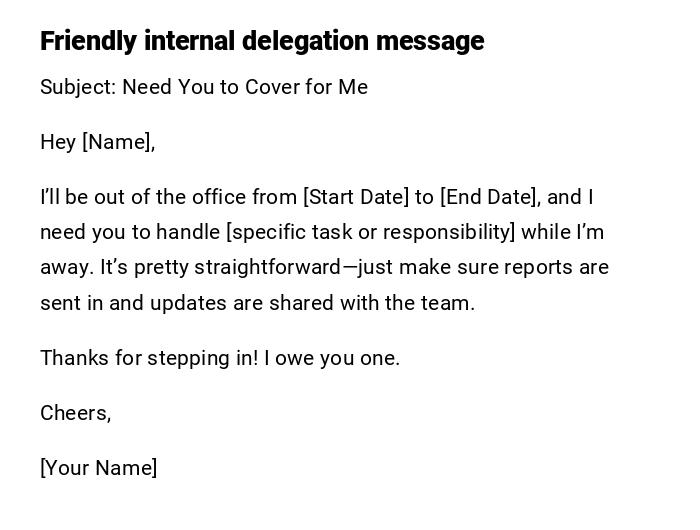Click the 'Subject:' label text
Screen dimensions: 700x530
click(78, 87)
